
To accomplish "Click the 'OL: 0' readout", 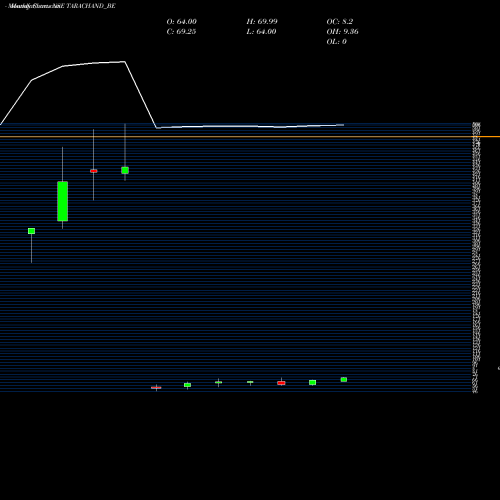I will pos(336,42).
